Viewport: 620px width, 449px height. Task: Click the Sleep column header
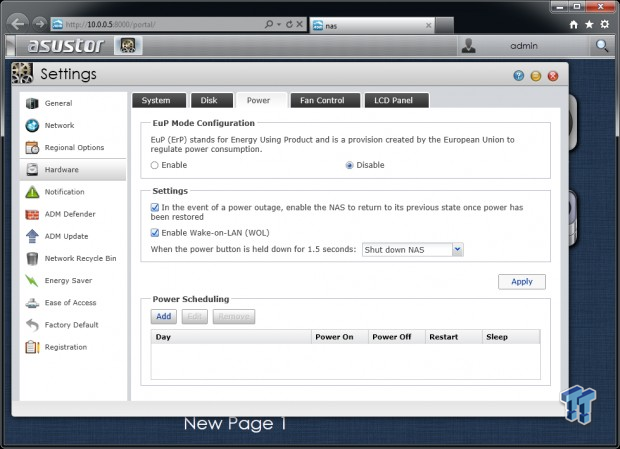click(511, 337)
